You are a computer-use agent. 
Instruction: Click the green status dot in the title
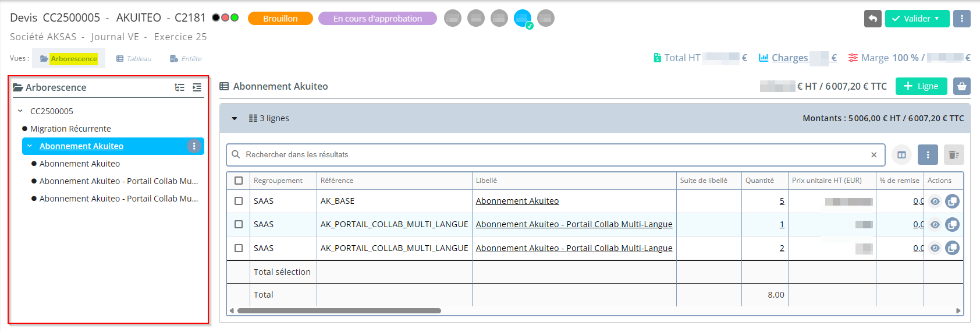coord(235,17)
